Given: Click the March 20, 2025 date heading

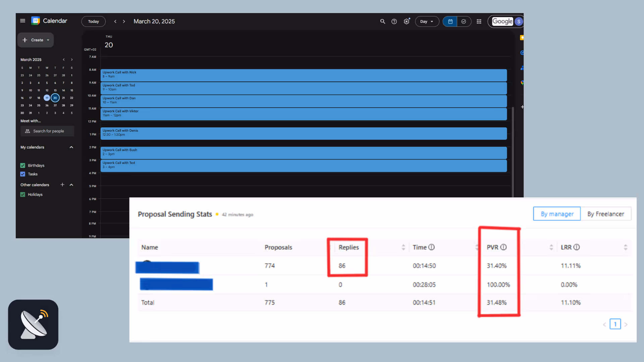Looking at the screenshot, I should (x=154, y=21).
